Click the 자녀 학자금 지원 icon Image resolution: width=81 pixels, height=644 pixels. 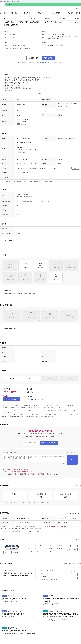(71, 266)
